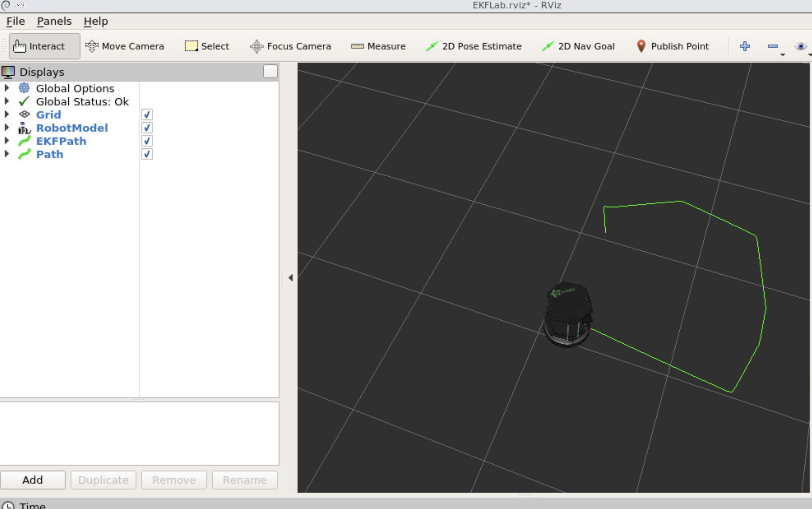Open the Help menu
Screen dimensions: 812x509
(96, 21)
